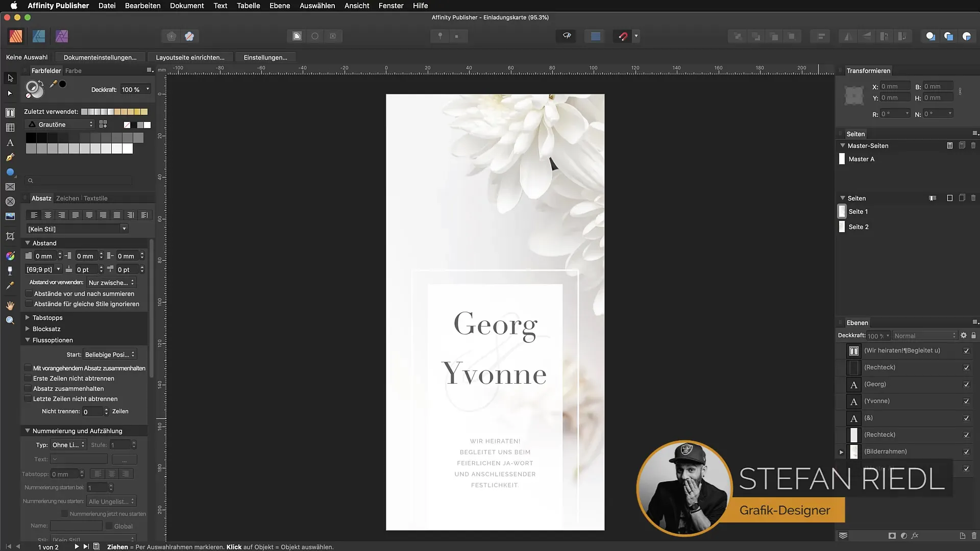Select the Picture Frame Rectangle tool
This screenshot has width=980, height=551.
coord(10,187)
